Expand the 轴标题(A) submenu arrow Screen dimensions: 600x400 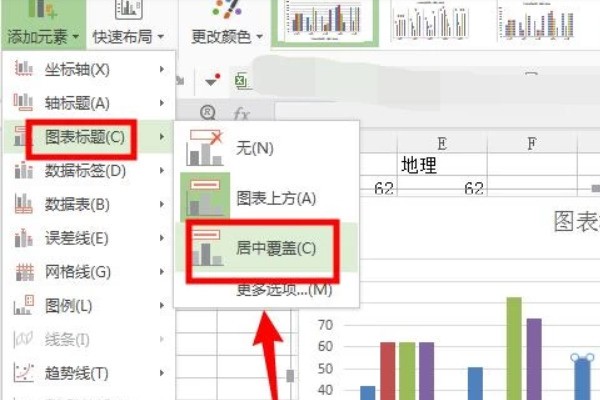(x=162, y=103)
